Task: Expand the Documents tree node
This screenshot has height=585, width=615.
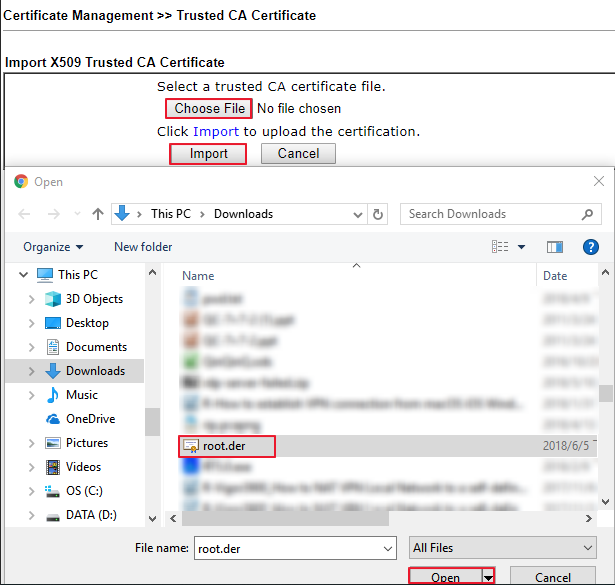Action: pyautogui.click(x=32, y=347)
